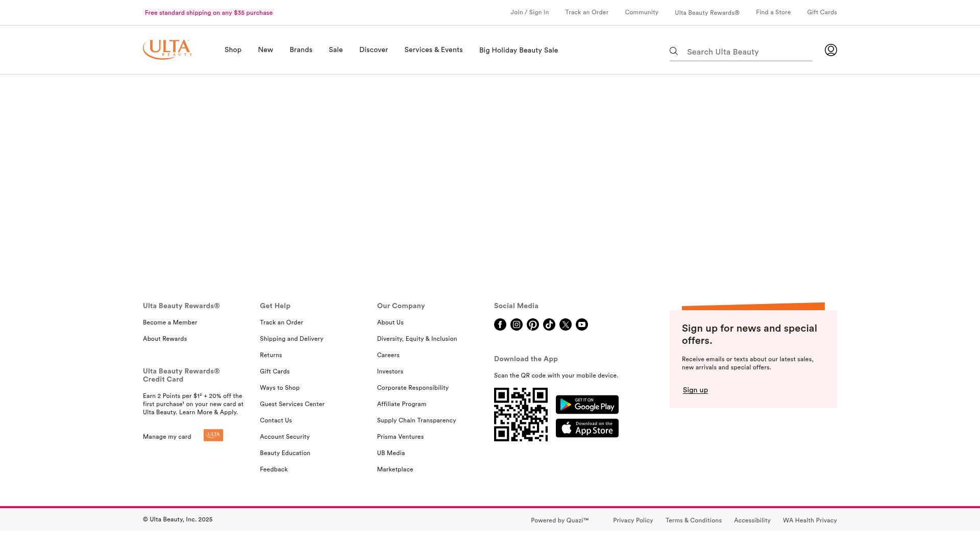This screenshot has width=980, height=551.
Task: Click Powered by Quazi text
Action: 559,520
